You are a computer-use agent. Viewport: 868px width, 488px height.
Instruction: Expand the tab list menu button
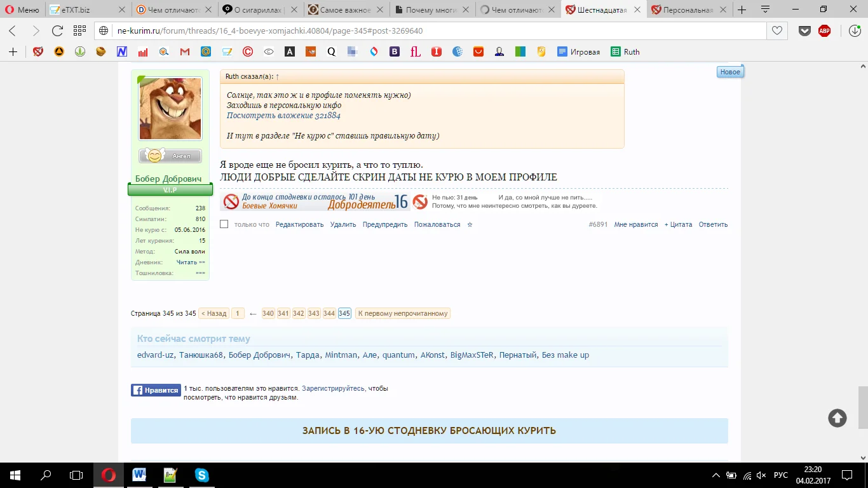pyautogui.click(x=765, y=10)
